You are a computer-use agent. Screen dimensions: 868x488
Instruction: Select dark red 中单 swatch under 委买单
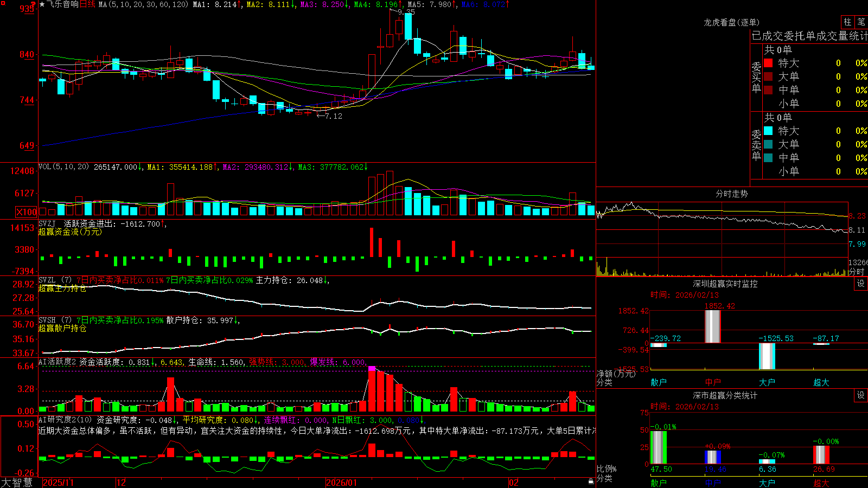[x=768, y=90]
